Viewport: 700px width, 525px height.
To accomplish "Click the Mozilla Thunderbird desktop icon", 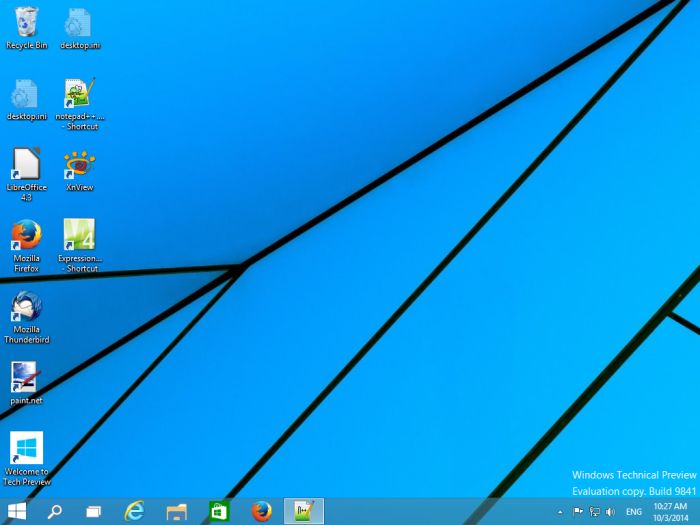I will tap(26, 306).
